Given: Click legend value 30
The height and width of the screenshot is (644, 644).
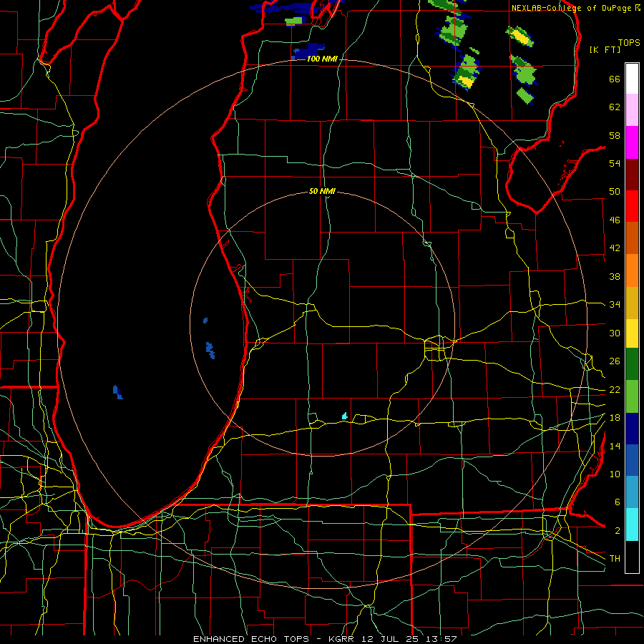Looking at the screenshot, I should click(x=615, y=333).
